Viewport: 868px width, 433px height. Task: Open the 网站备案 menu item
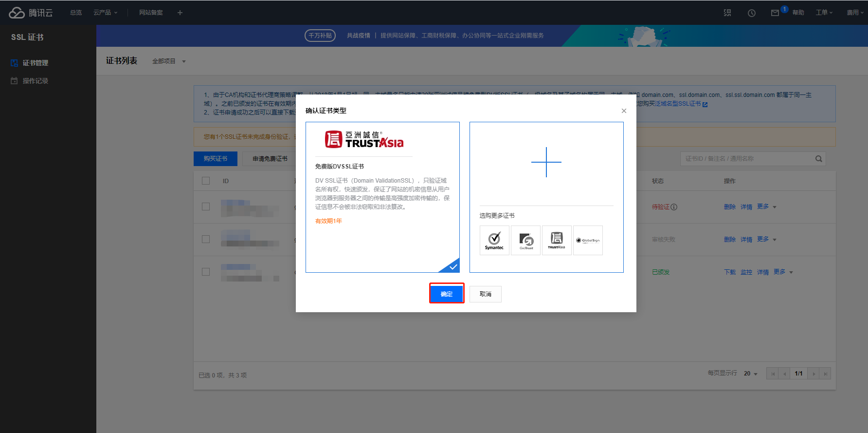tap(151, 13)
